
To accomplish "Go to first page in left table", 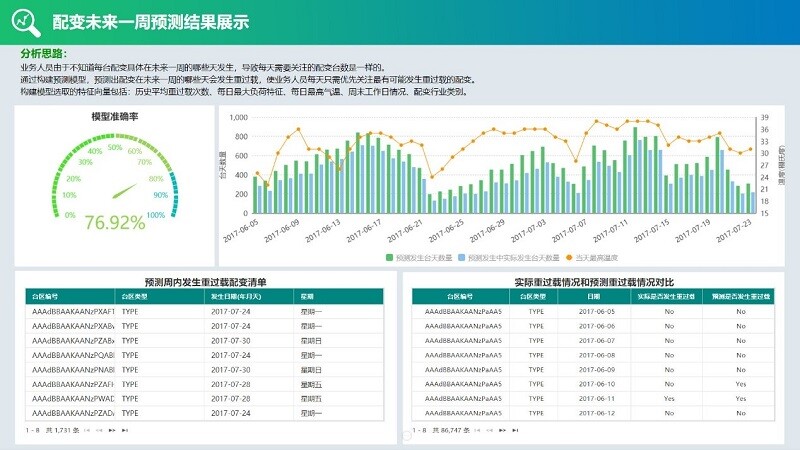I will pyautogui.click(x=87, y=430).
